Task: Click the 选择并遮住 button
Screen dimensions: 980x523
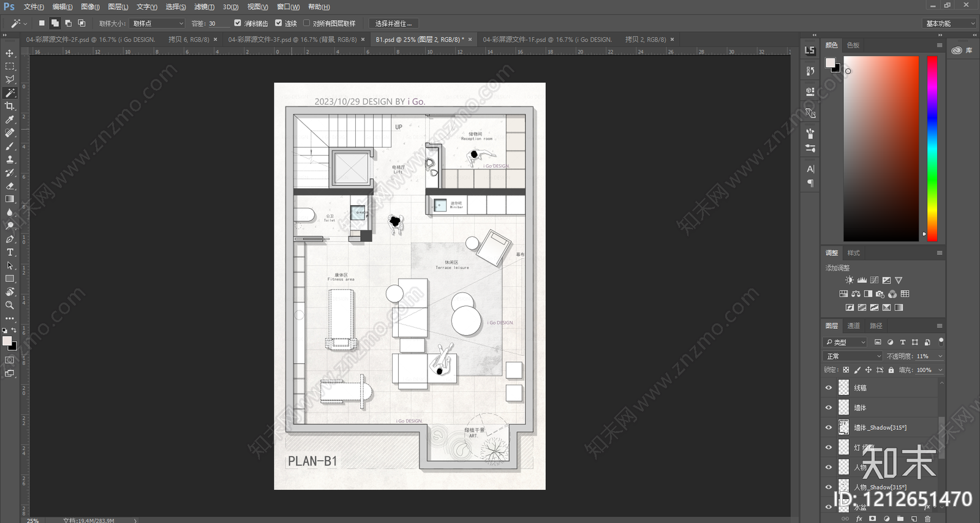Action: (394, 23)
